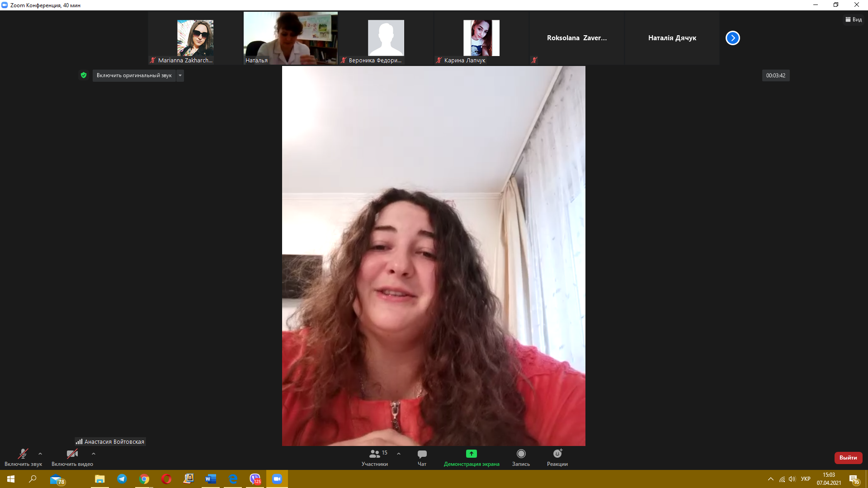
Task: Open dropdown next to original sound button
Action: coord(180,75)
